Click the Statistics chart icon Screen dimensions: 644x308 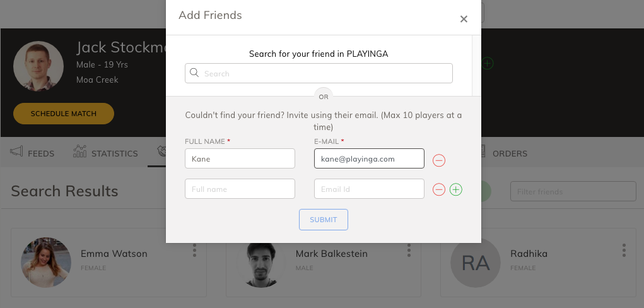[x=79, y=151]
